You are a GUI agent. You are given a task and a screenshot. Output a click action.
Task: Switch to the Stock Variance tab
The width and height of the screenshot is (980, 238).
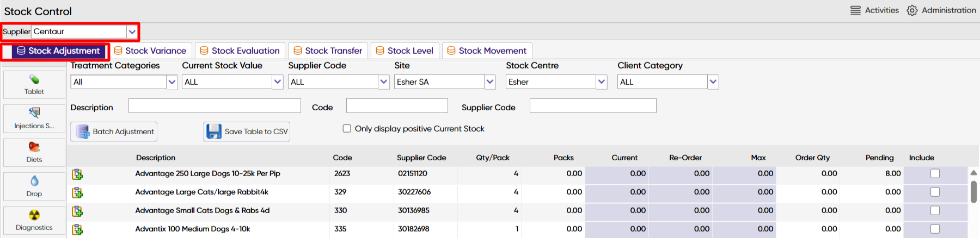pyautogui.click(x=150, y=51)
